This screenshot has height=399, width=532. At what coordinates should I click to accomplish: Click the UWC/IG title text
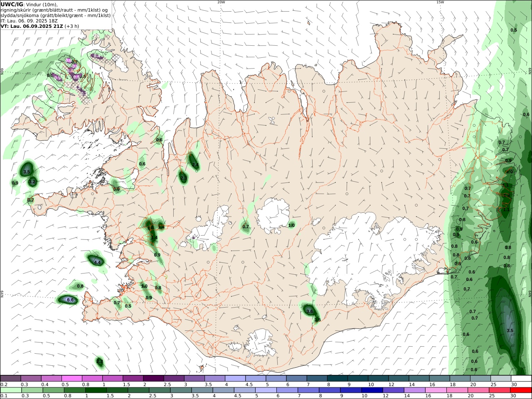[12, 5]
